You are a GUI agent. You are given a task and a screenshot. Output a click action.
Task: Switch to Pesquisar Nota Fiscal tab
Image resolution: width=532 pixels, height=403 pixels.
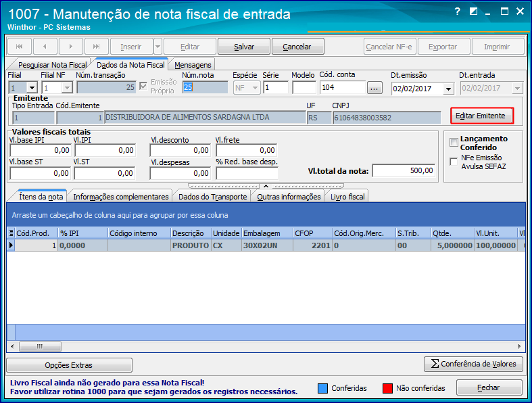[52, 64]
